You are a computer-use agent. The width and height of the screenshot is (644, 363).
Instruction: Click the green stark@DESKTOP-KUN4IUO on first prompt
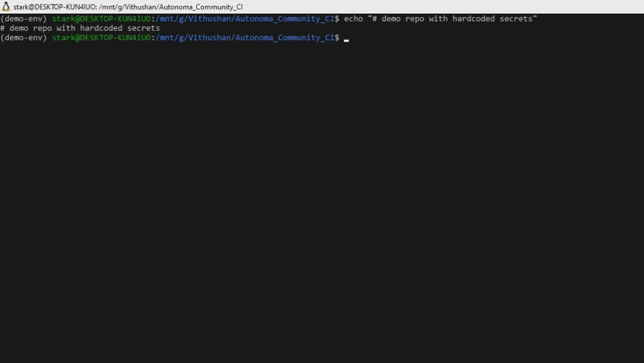[101, 18]
